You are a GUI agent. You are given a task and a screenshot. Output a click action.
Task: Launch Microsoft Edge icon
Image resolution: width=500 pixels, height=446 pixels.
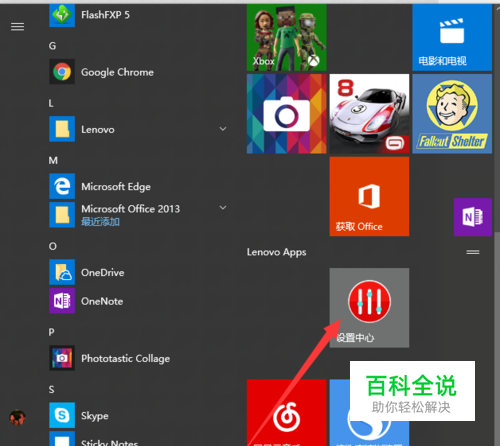coord(62,186)
